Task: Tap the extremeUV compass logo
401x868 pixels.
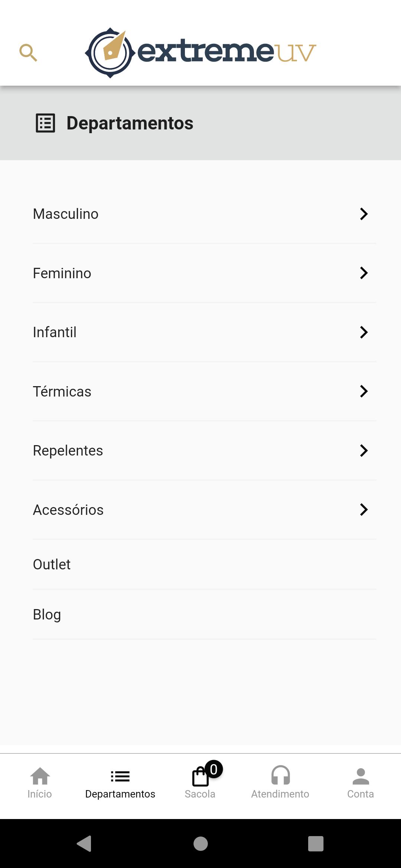Action: coord(110,53)
